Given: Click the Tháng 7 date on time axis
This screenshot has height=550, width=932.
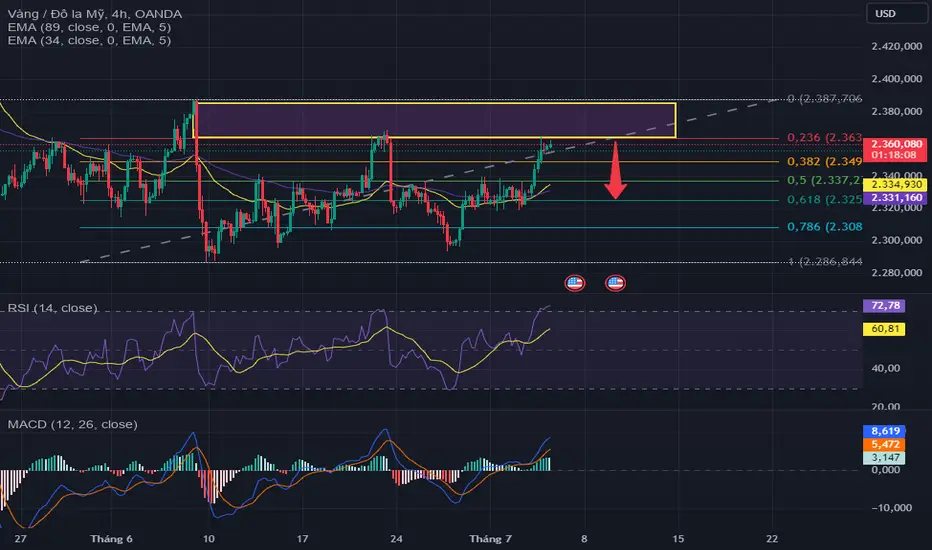Looking at the screenshot, I should click(x=490, y=539).
